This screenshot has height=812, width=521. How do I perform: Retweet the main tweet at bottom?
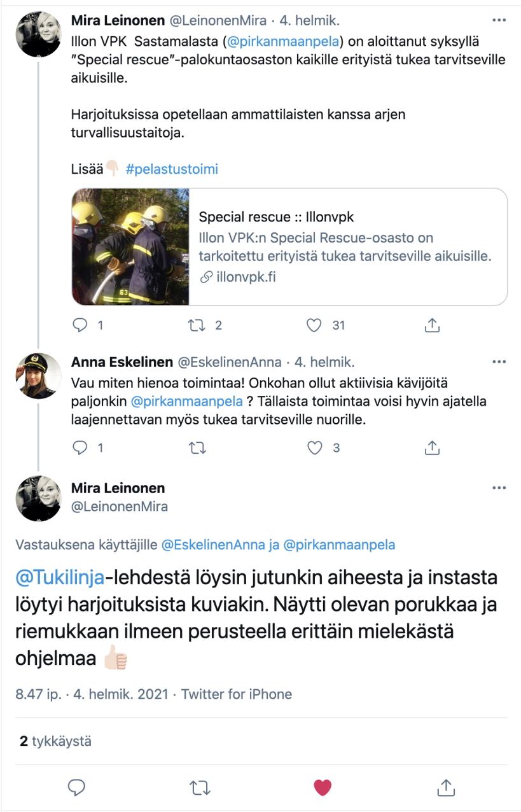click(x=200, y=788)
